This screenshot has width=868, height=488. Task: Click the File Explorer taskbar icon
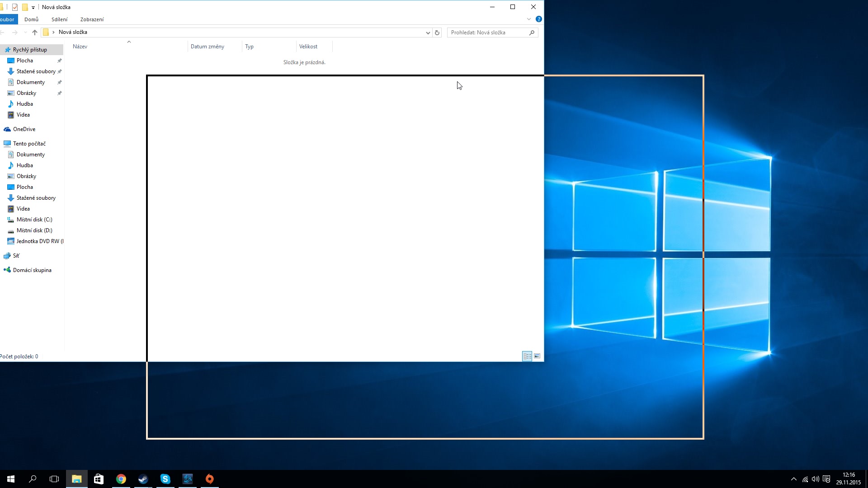[76, 479]
